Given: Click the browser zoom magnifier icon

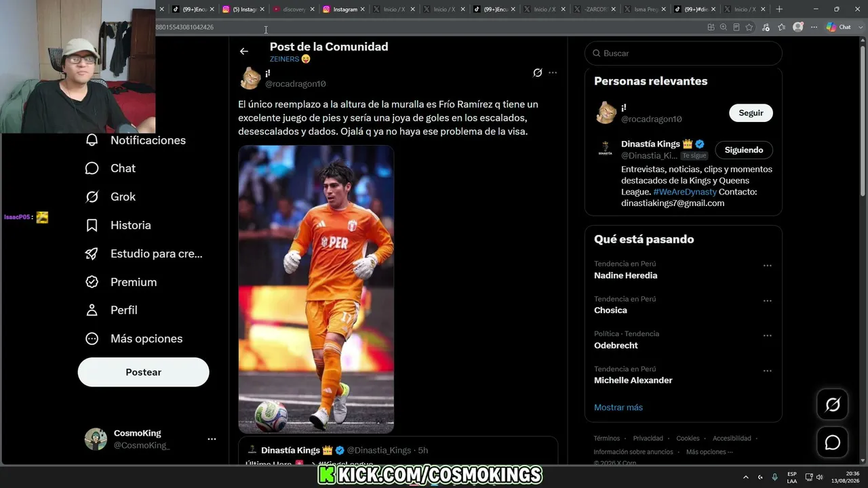Looking at the screenshot, I should [x=724, y=27].
